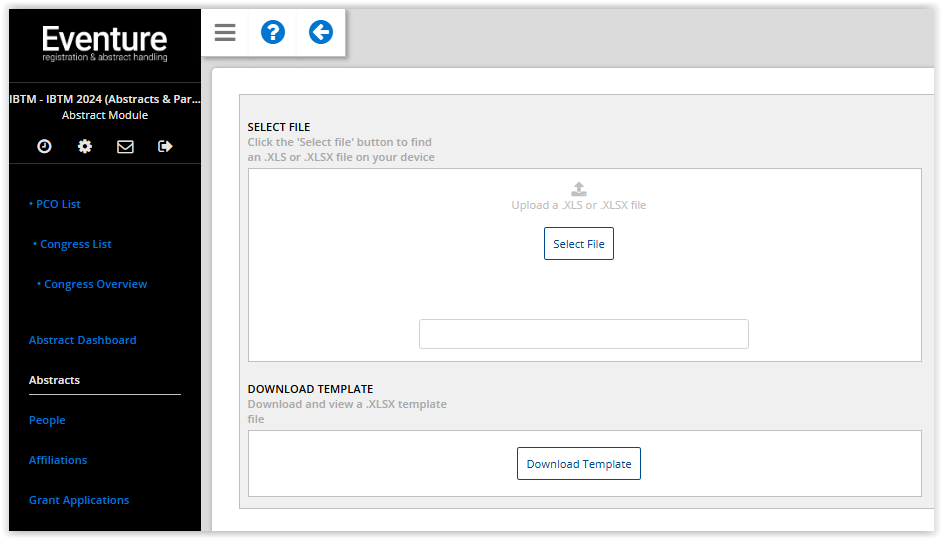The height and width of the screenshot is (539, 942).
Task: Click the Download Template button
Action: pyautogui.click(x=579, y=463)
